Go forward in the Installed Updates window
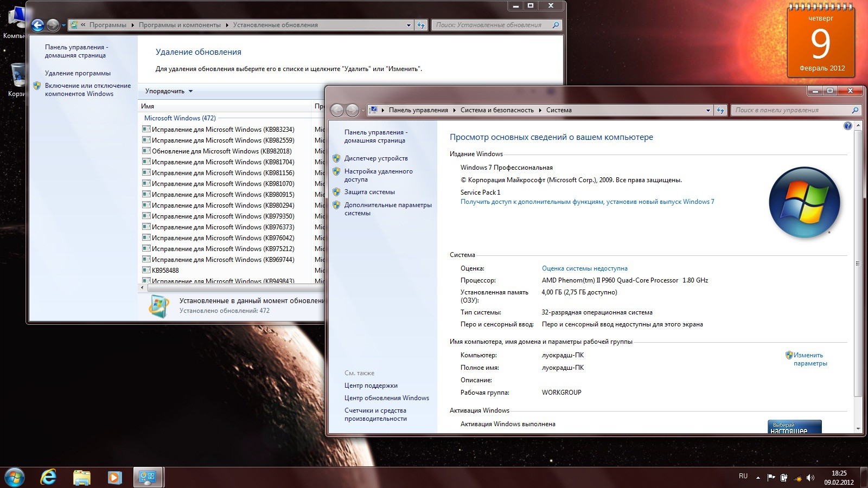Viewport: 868px width, 488px height. click(53, 25)
